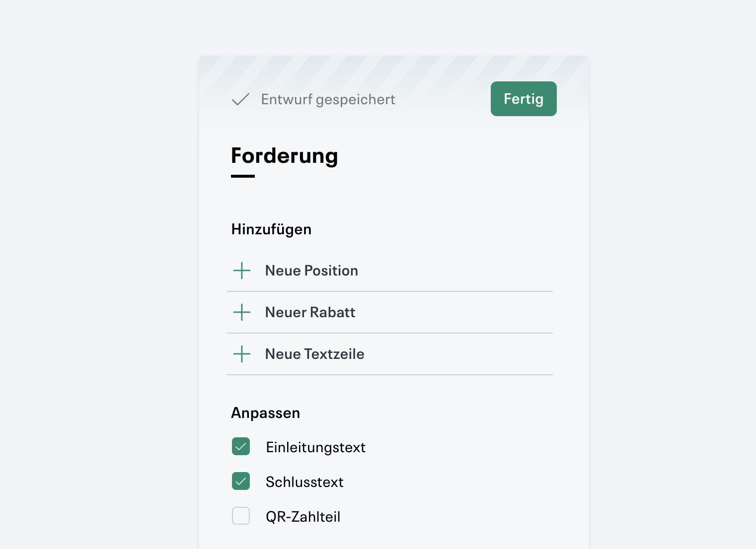756x549 pixels.
Task: Select the Forderung tab heading
Action: click(x=284, y=156)
